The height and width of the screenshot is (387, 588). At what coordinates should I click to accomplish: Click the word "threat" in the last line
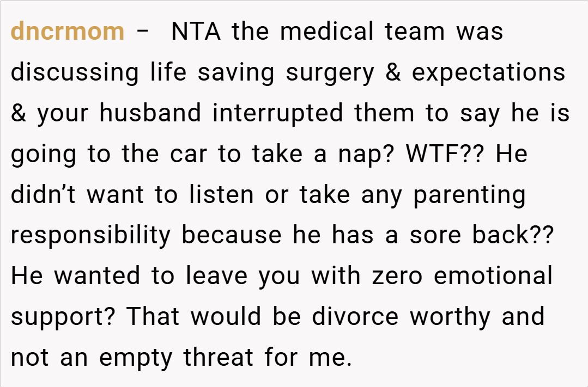[x=218, y=357]
